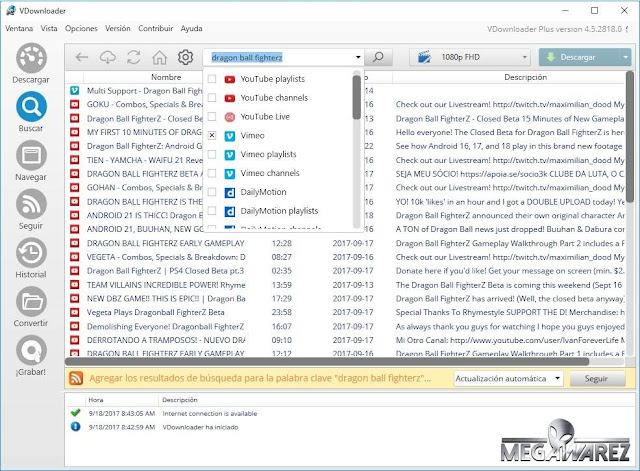This screenshot has width=640, height=471.
Task: Click the YouTube playlists source logo
Action: pyautogui.click(x=230, y=79)
